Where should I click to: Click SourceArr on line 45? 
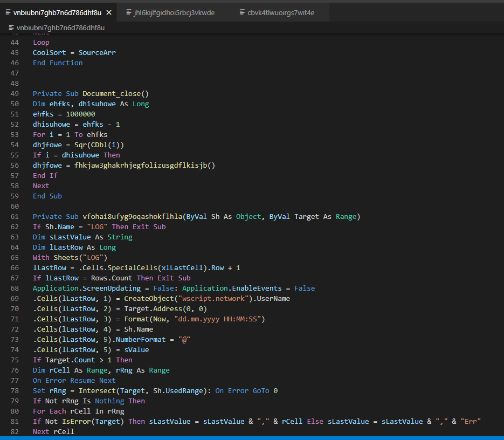pyautogui.click(x=97, y=53)
